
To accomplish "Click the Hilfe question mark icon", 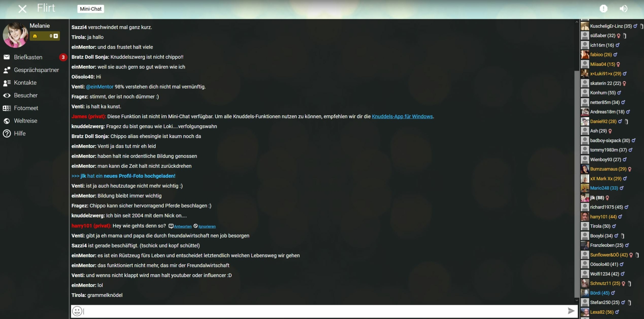I will tap(7, 134).
